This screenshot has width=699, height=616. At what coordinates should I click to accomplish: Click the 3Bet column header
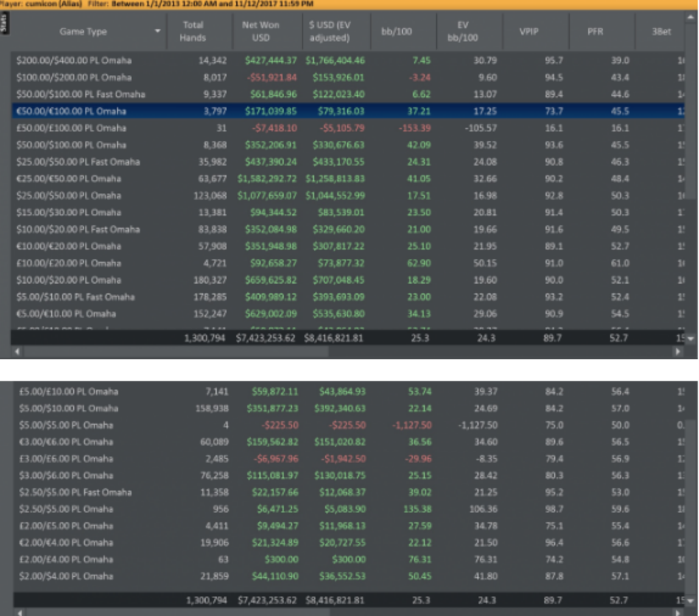click(661, 32)
